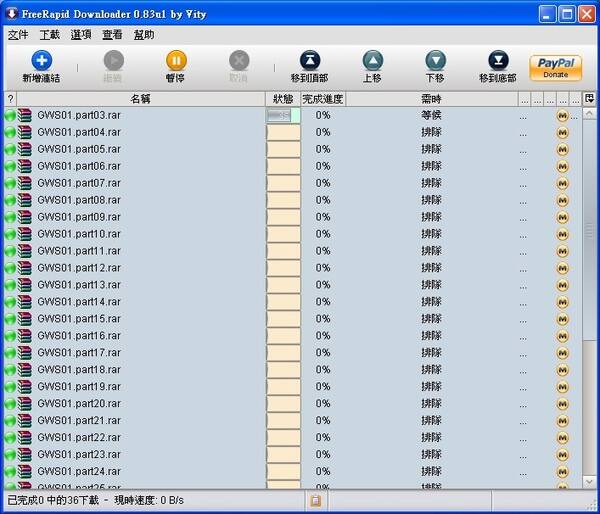Open the 下載 (Download) menu

click(50, 35)
